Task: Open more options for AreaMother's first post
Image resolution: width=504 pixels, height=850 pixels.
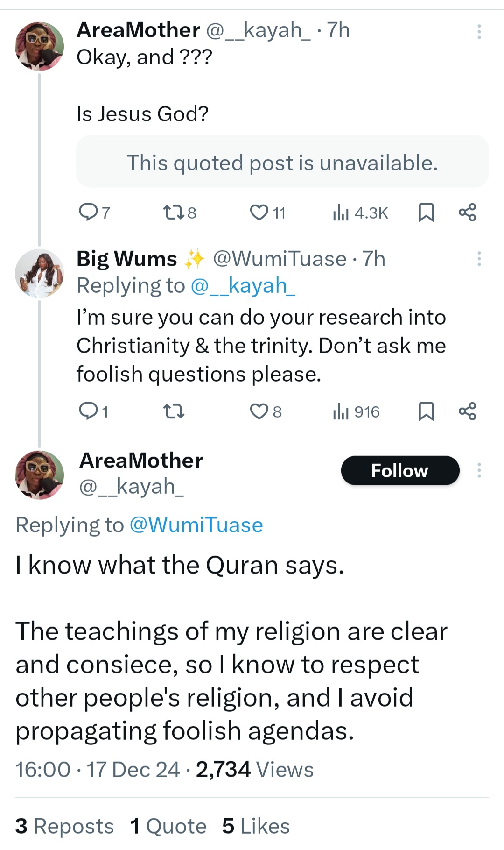Action: [479, 31]
